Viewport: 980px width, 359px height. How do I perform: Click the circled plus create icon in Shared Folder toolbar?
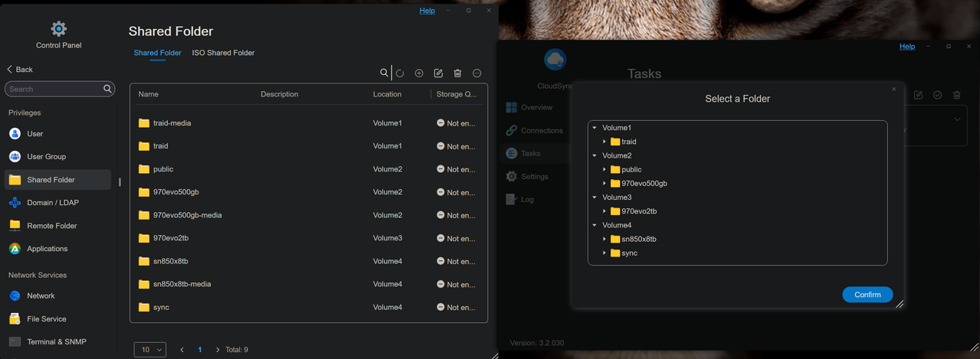tap(419, 73)
